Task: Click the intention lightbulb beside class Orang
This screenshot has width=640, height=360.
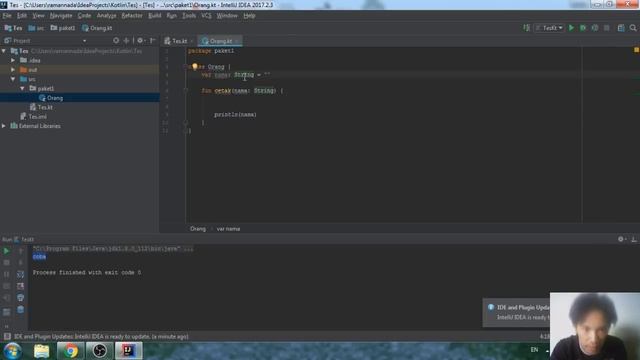Action: (195, 66)
